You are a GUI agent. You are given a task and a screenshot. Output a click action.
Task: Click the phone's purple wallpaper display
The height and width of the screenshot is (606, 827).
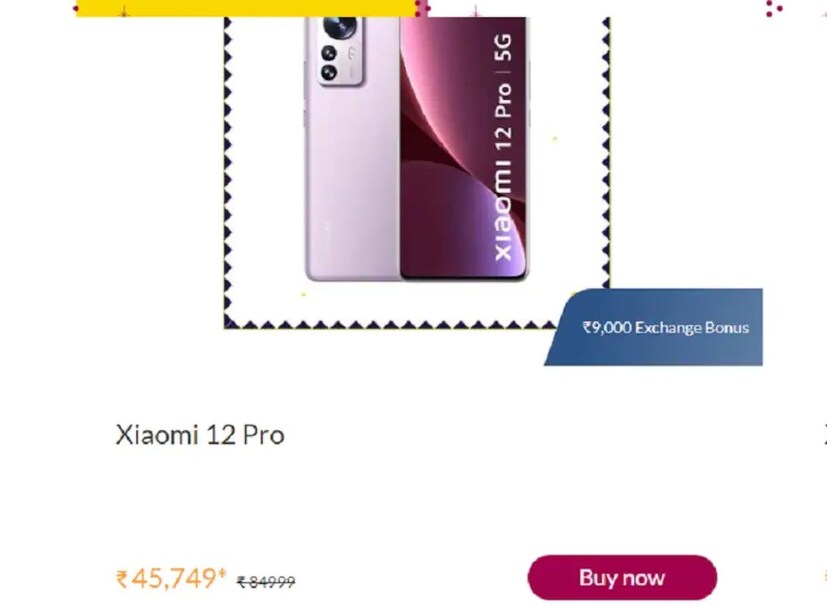coord(464,148)
